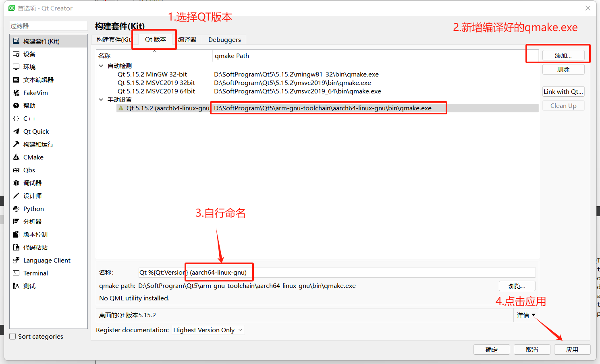Open the Qbs settings icon

(x=16, y=170)
